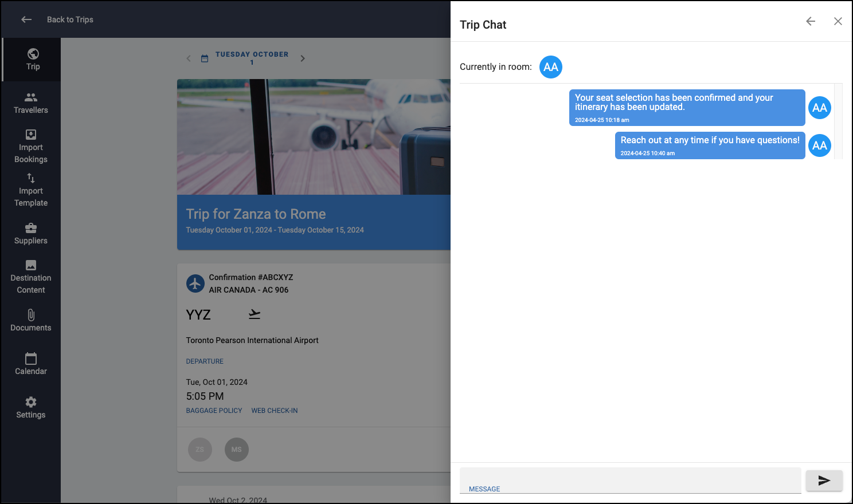This screenshot has width=853, height=504.
Task: Click the Reach out at any time message
Action: pyautogui.click(x=710, y=145)
